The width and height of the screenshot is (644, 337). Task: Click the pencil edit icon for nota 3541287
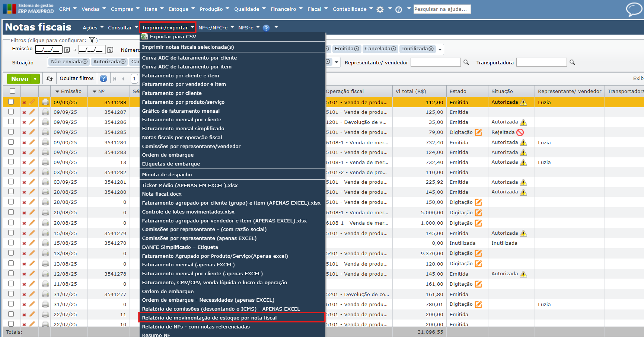(32, 112)
